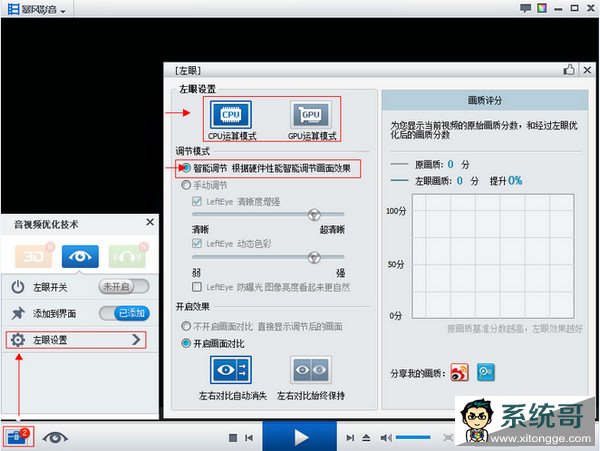Click the thumbs-up icon in 左眼 dialog
Viewport: 600px width, 451px height.
(x=569, y=70)
